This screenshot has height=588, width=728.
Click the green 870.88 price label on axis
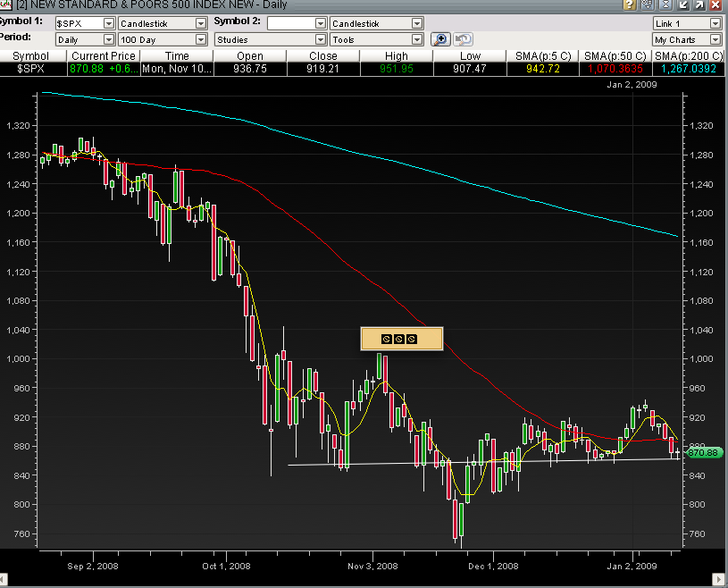pos(704,453)
